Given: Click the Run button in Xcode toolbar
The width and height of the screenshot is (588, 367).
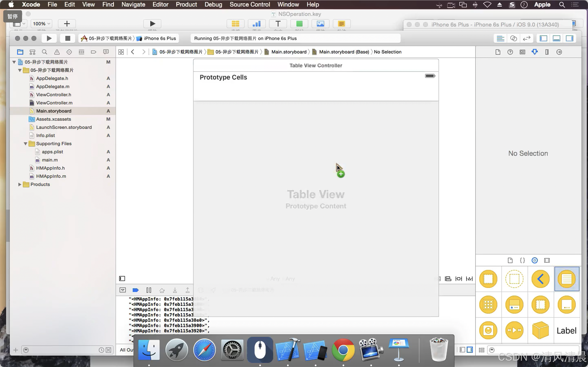Looking at the screenshot, I should (49, 38).
